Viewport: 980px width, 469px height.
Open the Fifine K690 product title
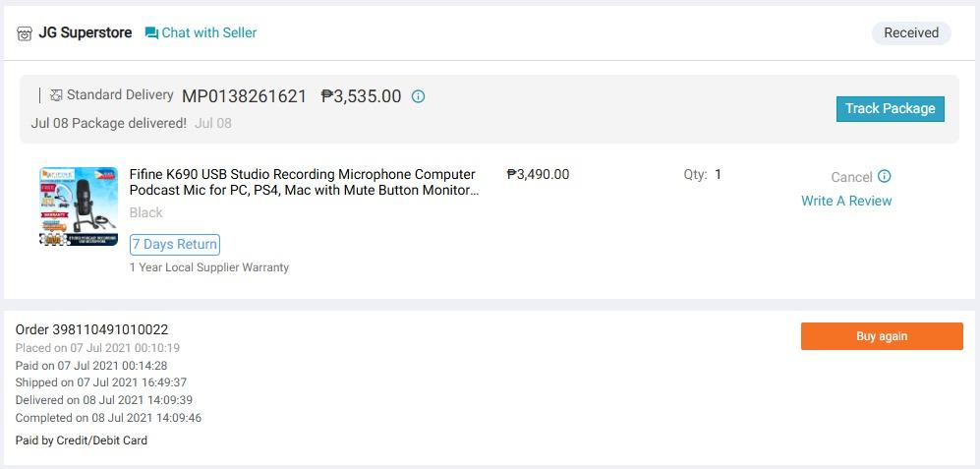(304, 182)
